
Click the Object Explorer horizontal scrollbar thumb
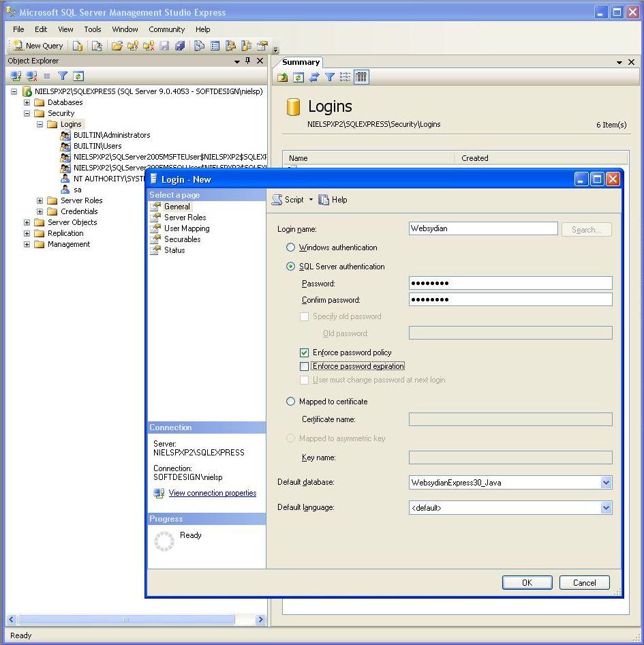tap(126, 620)
